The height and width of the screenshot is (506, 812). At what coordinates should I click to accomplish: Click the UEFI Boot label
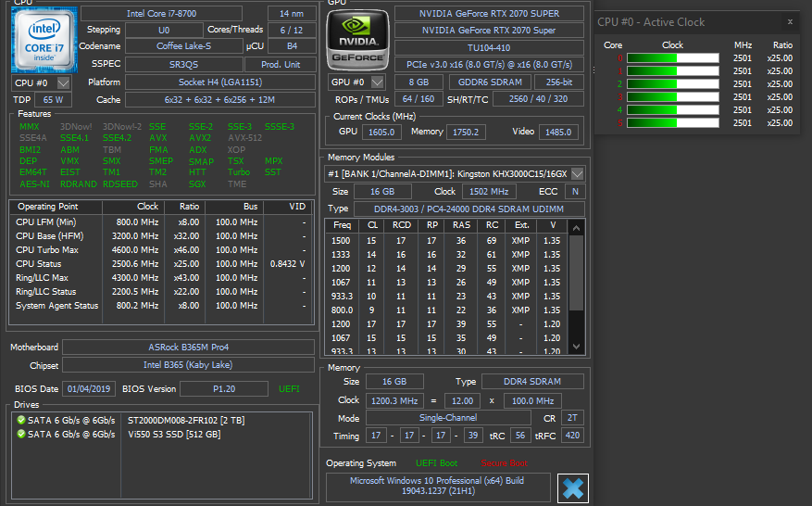click(x=436, y=463)
